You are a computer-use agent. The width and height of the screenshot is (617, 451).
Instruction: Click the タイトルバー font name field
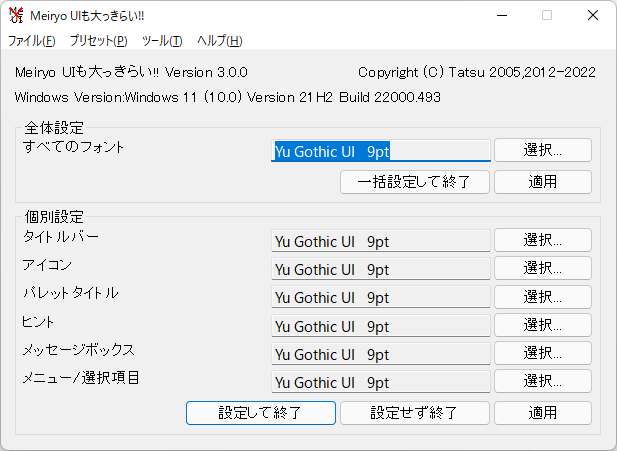point(380,241)
